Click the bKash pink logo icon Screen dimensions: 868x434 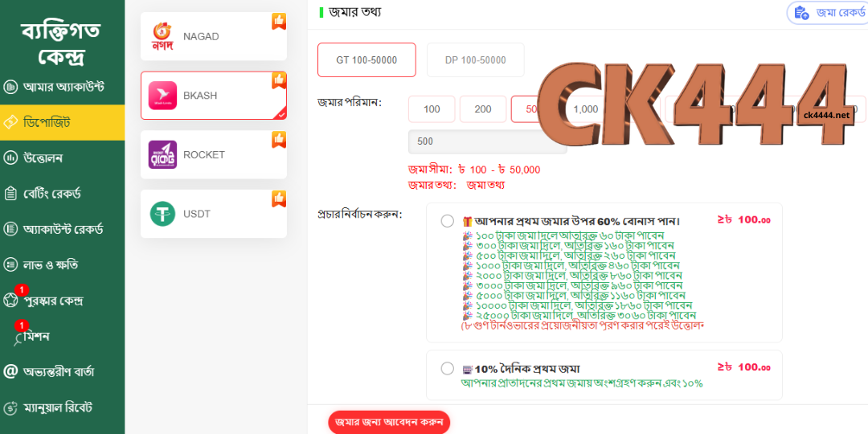tap(162, 95)
